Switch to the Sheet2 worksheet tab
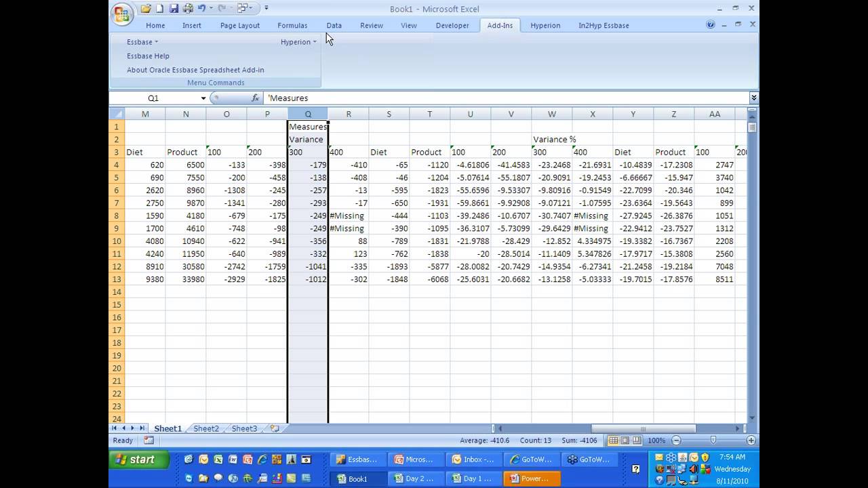 click(206, 428)
